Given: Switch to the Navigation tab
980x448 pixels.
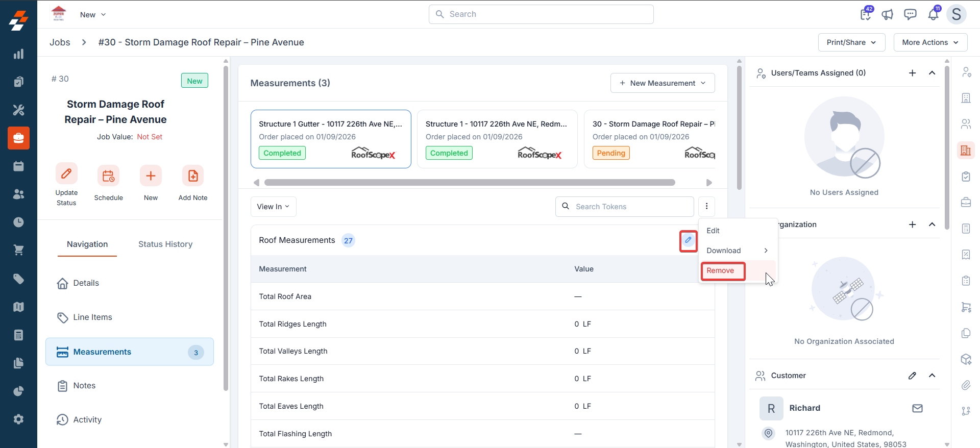Looking at the screenshot, I should pyautogui.click(x=87, y=244).
